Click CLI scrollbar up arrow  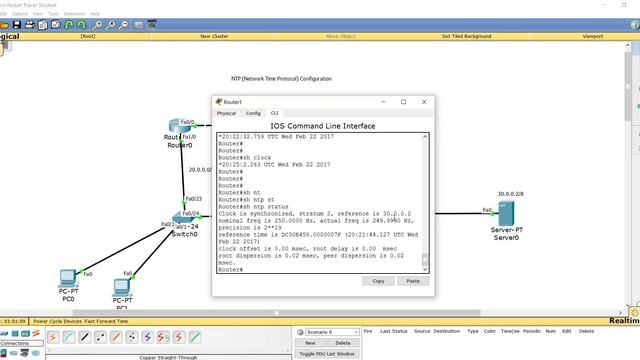point(425,136)
